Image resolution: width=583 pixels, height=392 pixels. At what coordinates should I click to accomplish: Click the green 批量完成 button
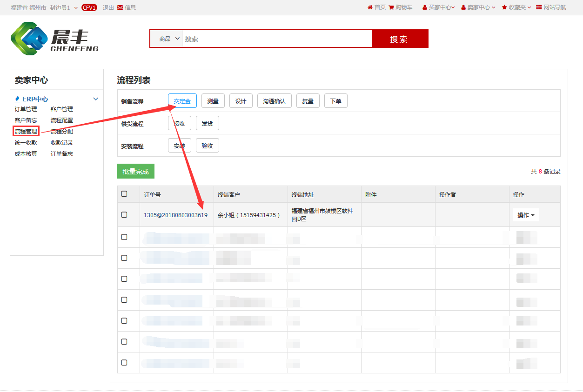point(135,172)
